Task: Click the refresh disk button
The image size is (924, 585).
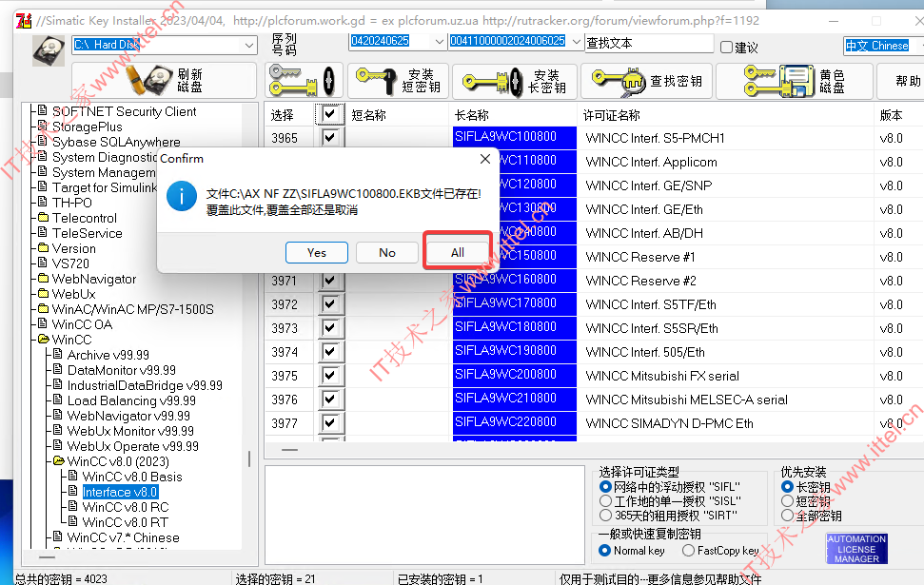Action: [165, 80]
